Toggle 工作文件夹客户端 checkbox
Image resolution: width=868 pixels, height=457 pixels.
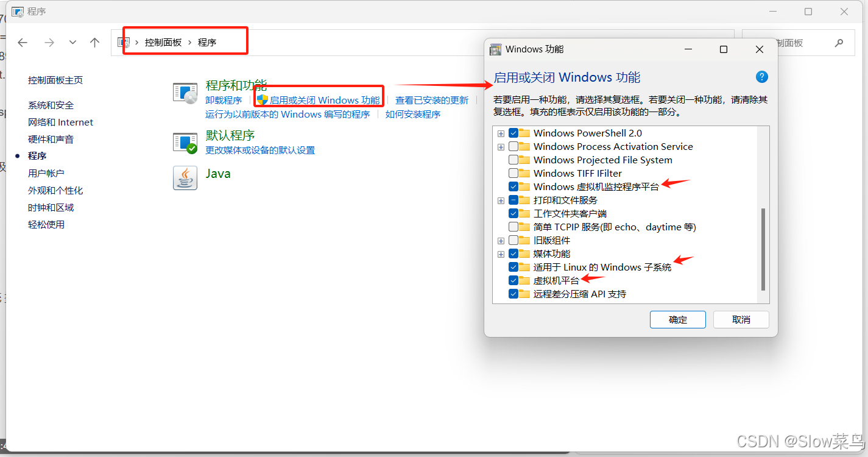click(513, 213)
